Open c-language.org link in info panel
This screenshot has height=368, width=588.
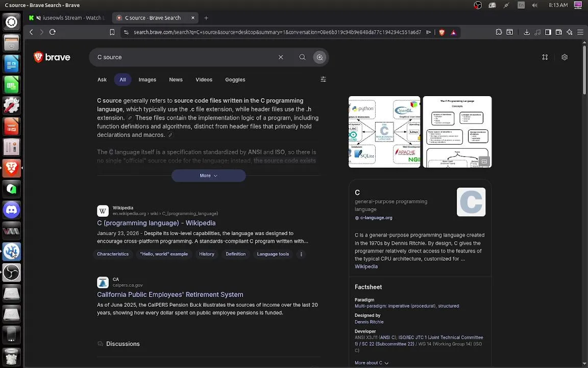[x=376, y=218]
